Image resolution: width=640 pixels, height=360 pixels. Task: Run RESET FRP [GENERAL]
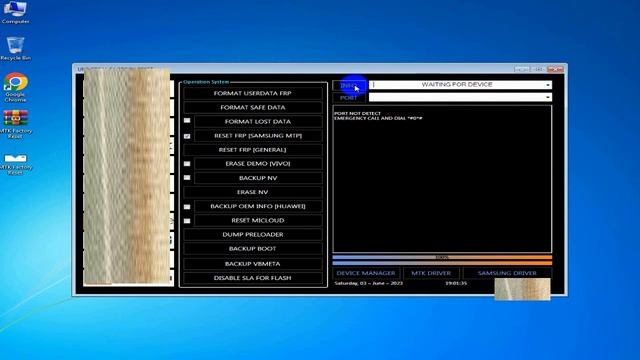point(253,150)
